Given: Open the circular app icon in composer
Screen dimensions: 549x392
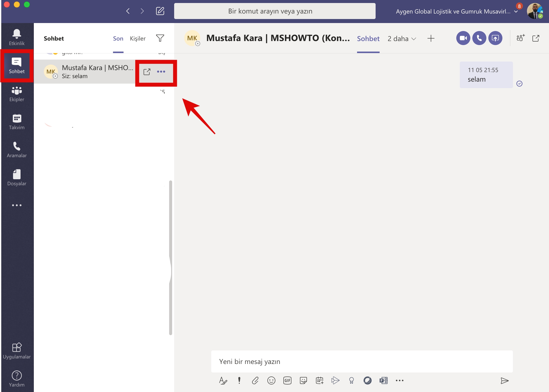Looking at the screenshot, I should pyautogui.click(x=367, y=380).
